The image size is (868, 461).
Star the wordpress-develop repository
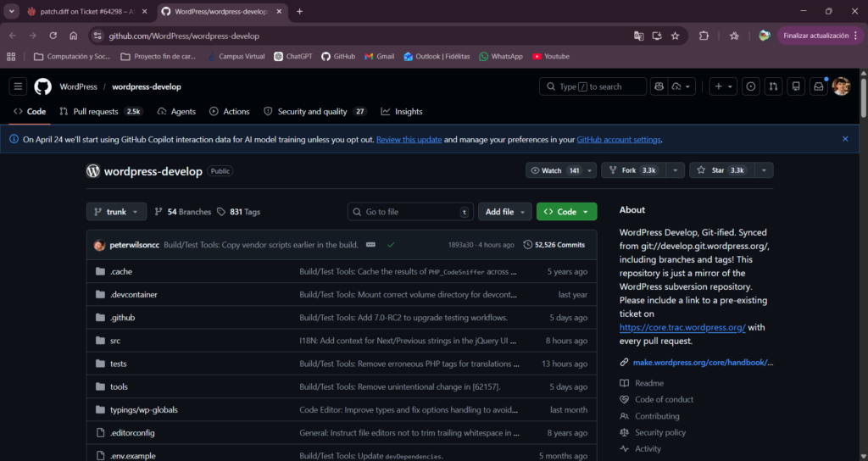[722, 170]
